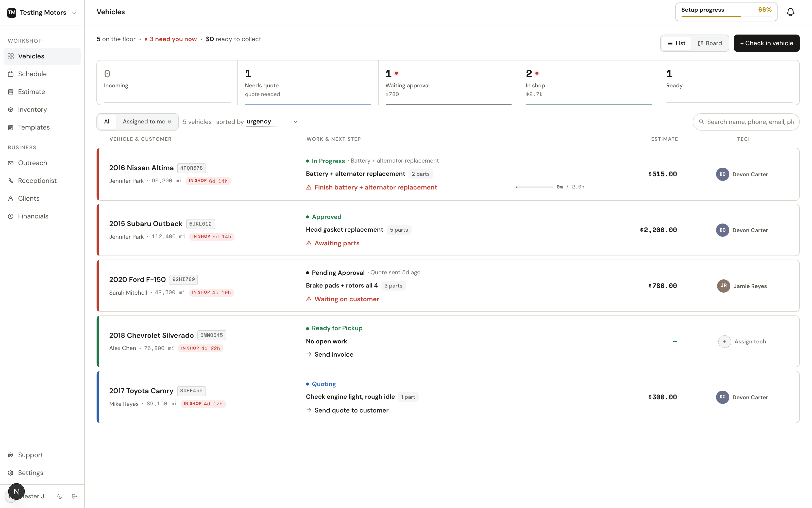Filter by Assigned to me
Screen dimensions: 812x508
(147, 122)
